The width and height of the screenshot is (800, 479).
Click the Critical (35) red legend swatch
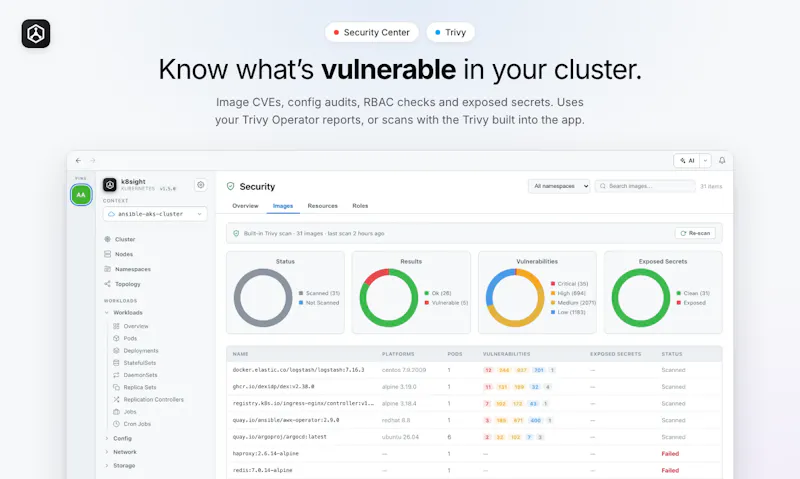tap(553, 284)
